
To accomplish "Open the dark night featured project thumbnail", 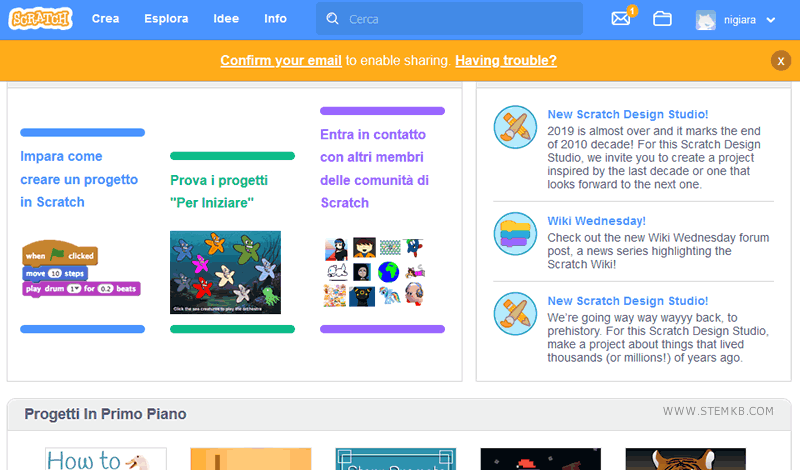I will tap(541, 459).
